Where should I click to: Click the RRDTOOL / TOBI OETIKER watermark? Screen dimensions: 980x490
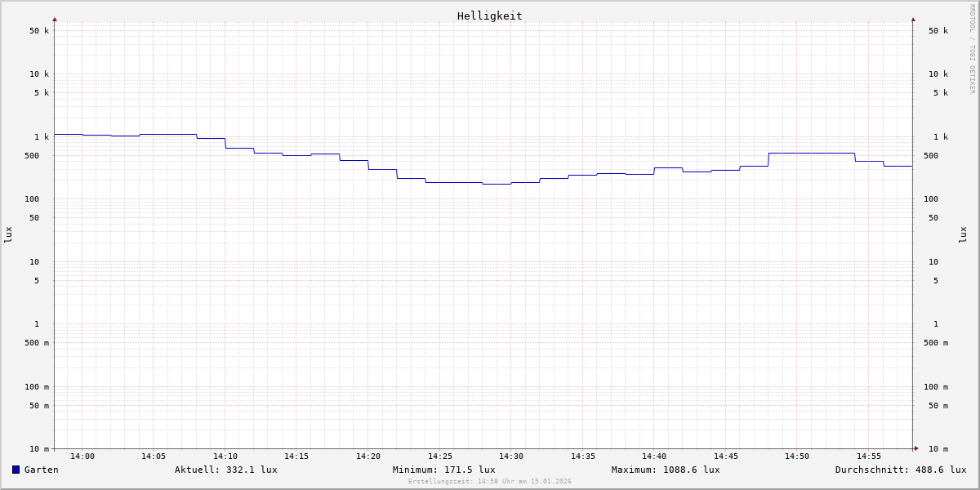pos(972,48)
